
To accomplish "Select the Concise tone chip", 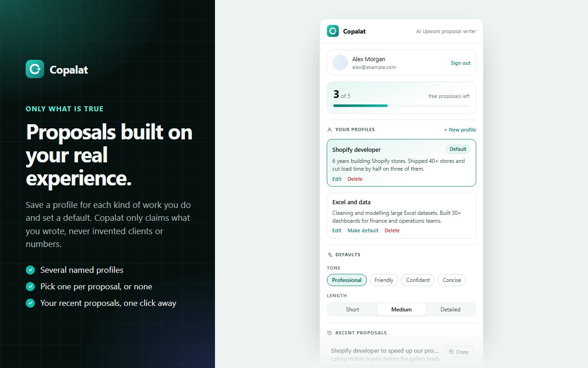I will click(x=452, y=280).
